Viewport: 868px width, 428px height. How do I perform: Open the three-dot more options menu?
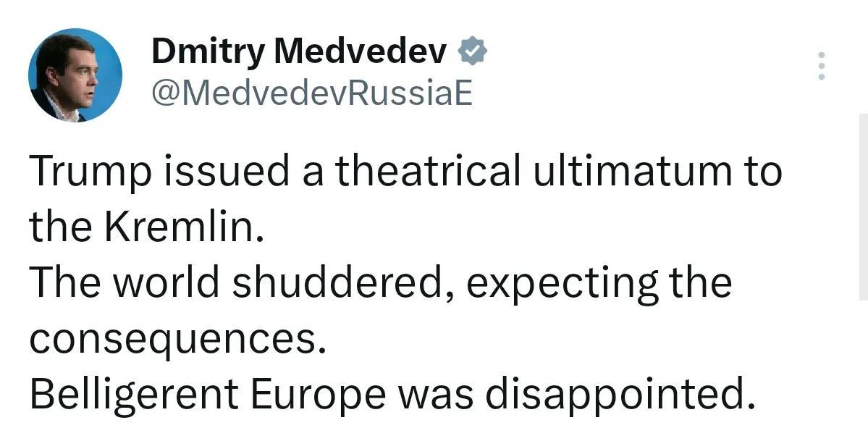[x=821, y=66]
